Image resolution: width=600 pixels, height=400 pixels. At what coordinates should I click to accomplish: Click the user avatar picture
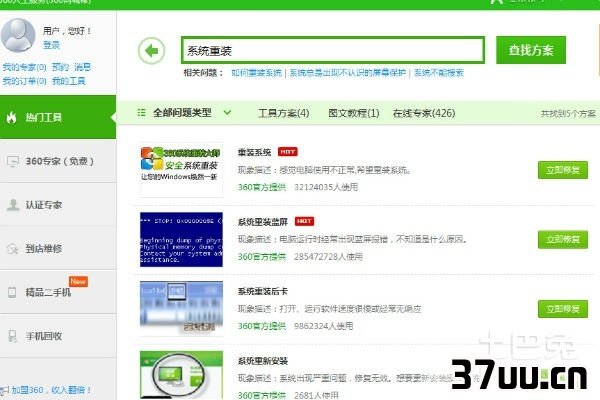click(18, 35)
